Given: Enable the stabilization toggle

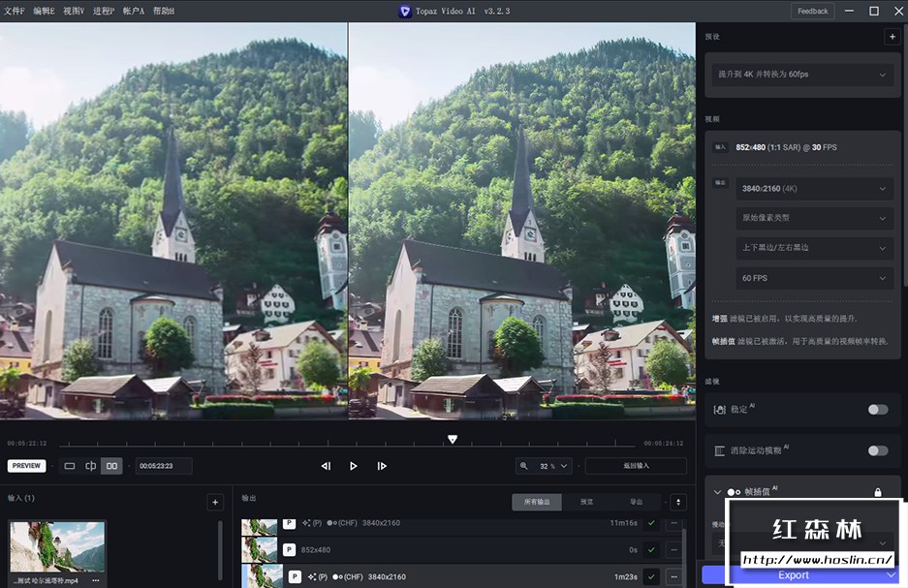Looking at the screenshot, I should point(878,409).
